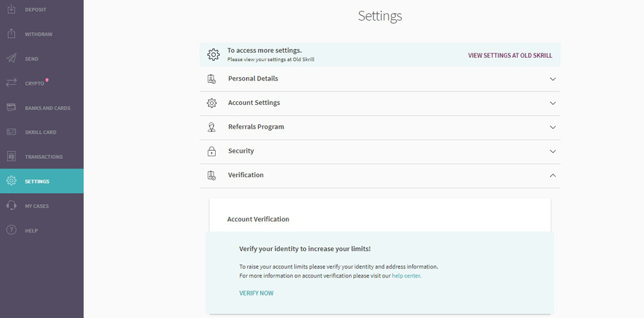Expand the Account Settings chevron

(553, 103)
